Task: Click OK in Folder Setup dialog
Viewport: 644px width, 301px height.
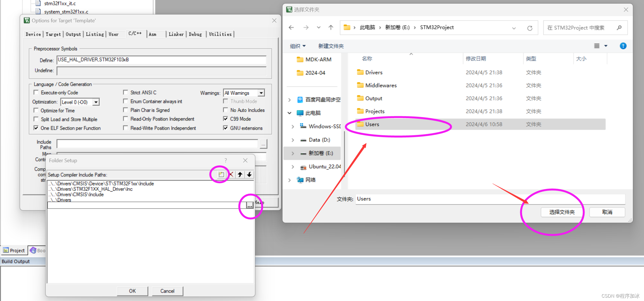Action: coord(132,291)
